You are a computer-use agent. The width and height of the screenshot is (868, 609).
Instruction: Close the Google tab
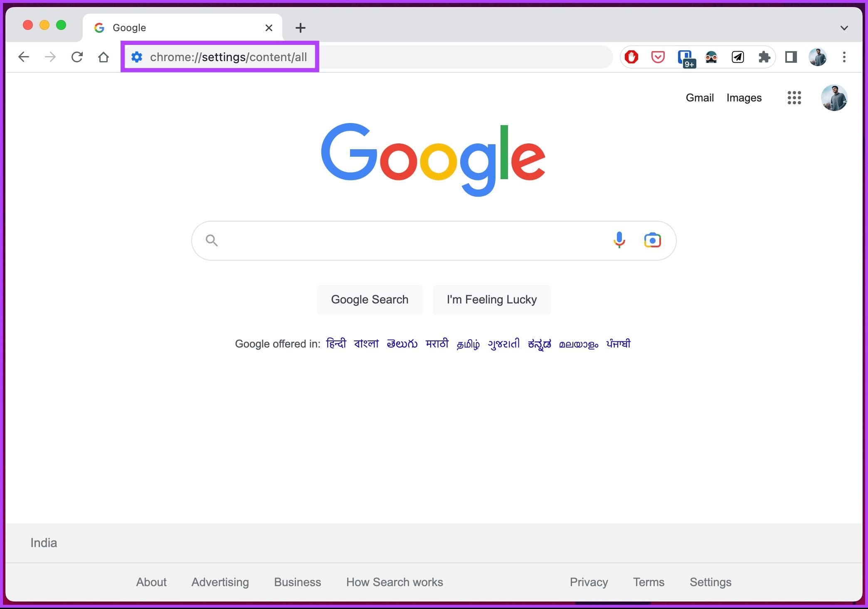[269, 28]
